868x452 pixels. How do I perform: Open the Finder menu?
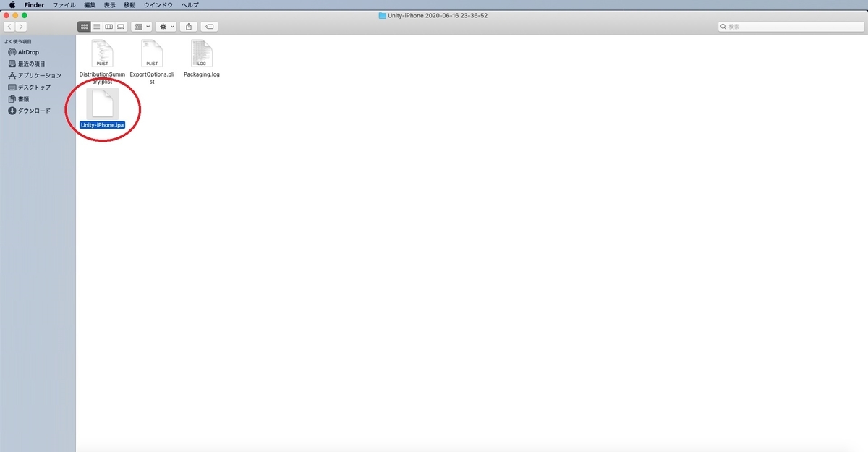(x=34, y=5)
